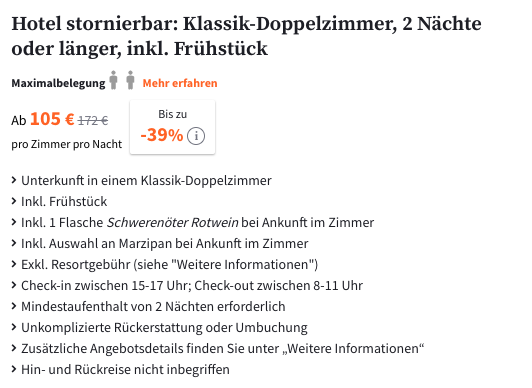The image size is (532, 388).
Task: Click the chevron before Mindestaufenthalt von 2 Nächten
Action: pos(14,306)
